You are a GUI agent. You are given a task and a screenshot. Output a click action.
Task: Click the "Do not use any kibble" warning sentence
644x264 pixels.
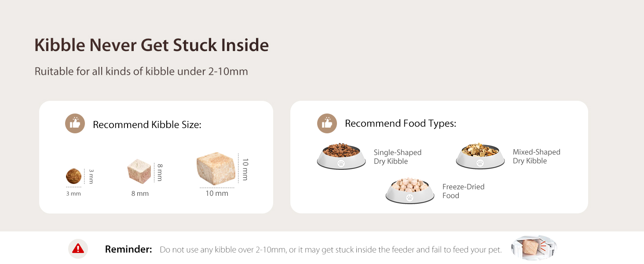tap(330, 250)
